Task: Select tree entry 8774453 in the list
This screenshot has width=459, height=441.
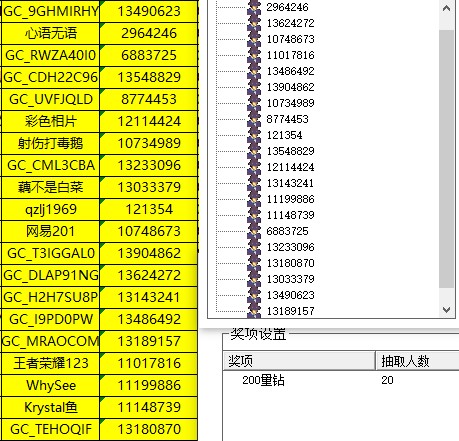Action: 287,119
